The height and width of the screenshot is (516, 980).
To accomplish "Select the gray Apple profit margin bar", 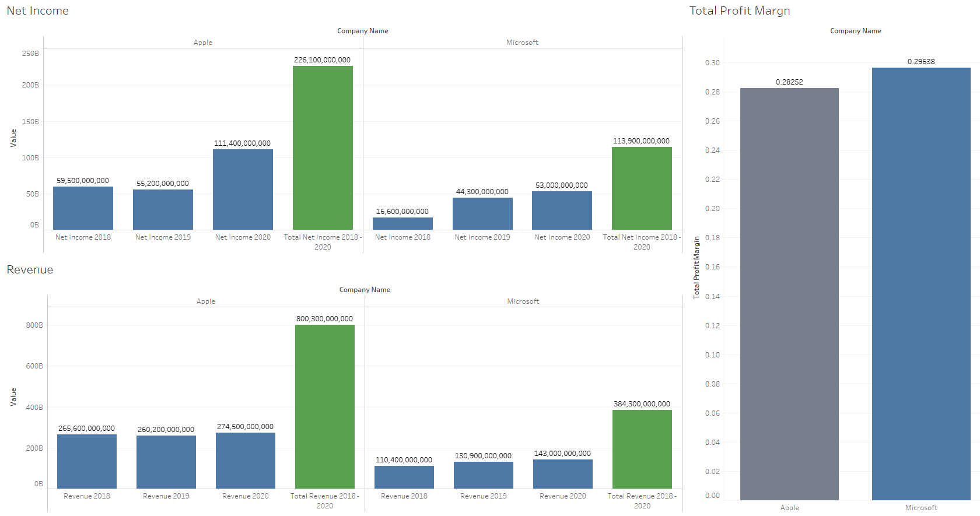I will pos(789,294).
